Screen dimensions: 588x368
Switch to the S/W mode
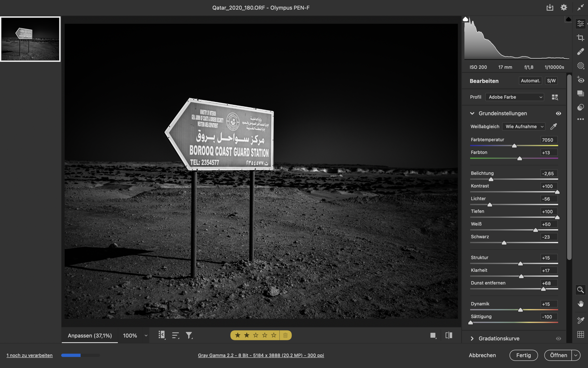click(x=551, y=81)
